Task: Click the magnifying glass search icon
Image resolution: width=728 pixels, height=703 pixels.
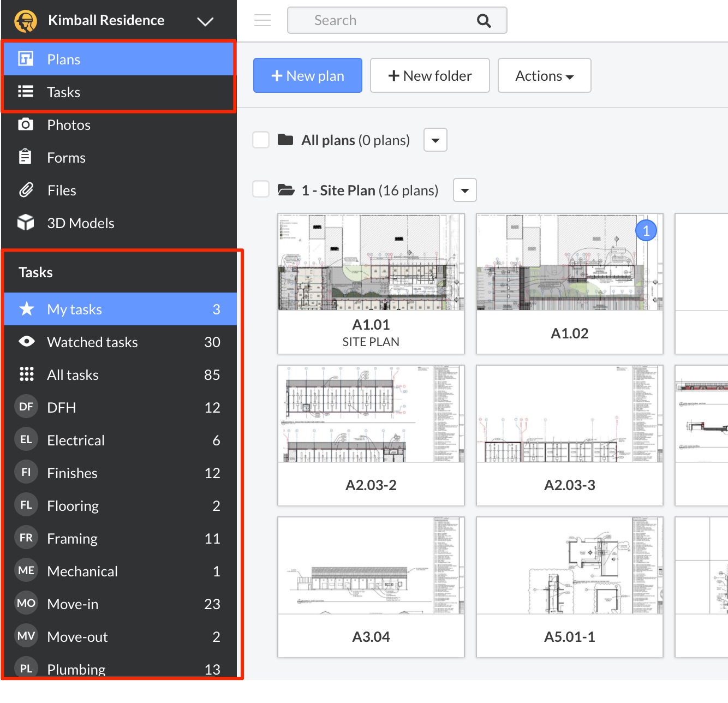Action: point(484,21)
